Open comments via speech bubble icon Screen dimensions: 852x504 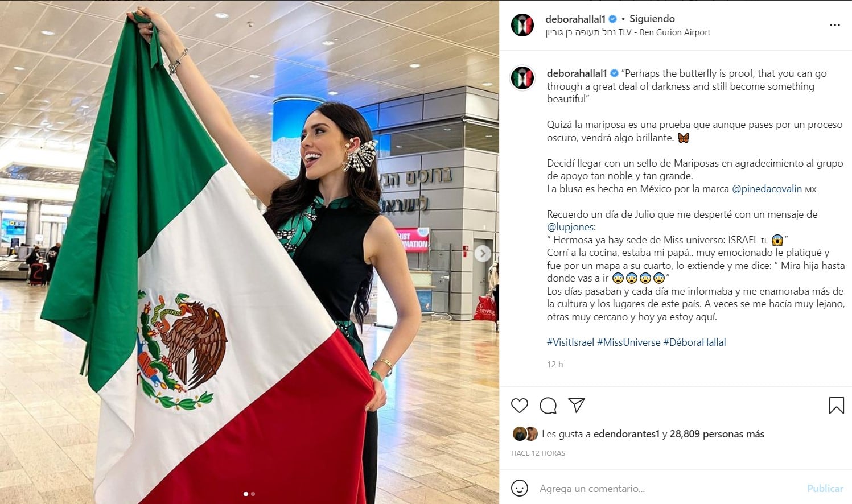pos(548,406)
